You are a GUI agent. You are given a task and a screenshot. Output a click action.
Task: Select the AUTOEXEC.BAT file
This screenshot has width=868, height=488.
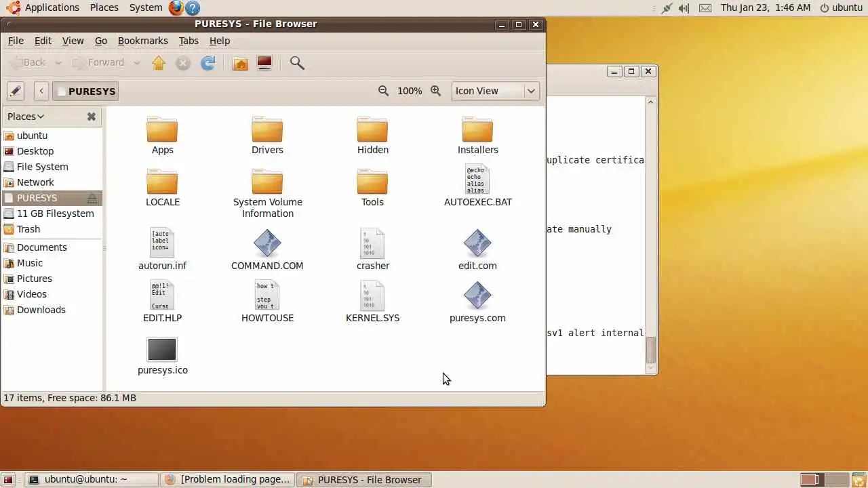477,186
